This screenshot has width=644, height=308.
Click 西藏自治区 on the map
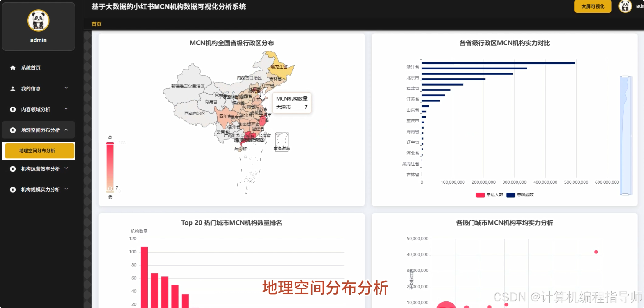point(195,113)
